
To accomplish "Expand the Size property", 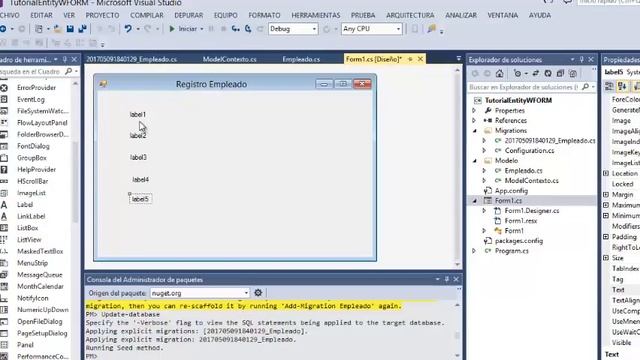I will click(606, 258).
